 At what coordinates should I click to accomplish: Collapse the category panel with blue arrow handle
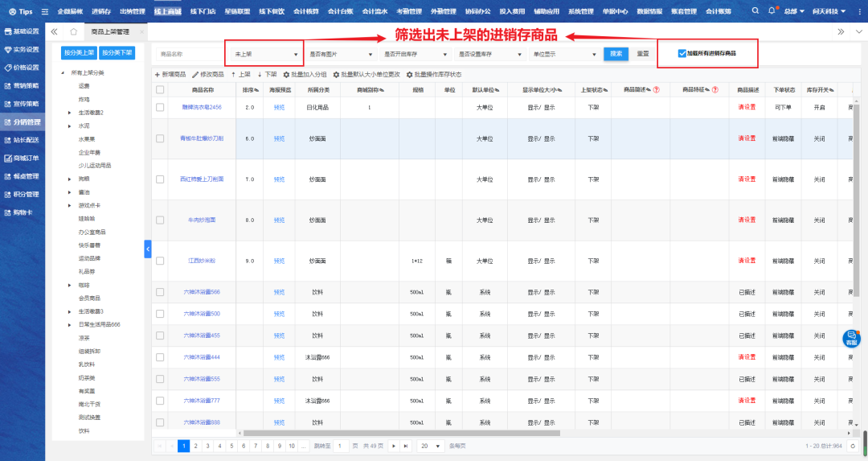[148, 249]
